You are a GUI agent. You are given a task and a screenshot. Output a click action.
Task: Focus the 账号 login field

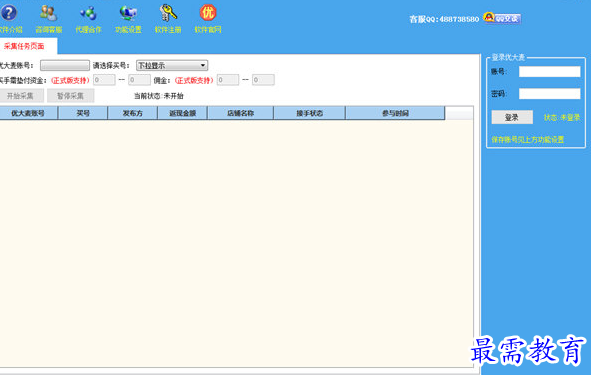pos(550,72)
